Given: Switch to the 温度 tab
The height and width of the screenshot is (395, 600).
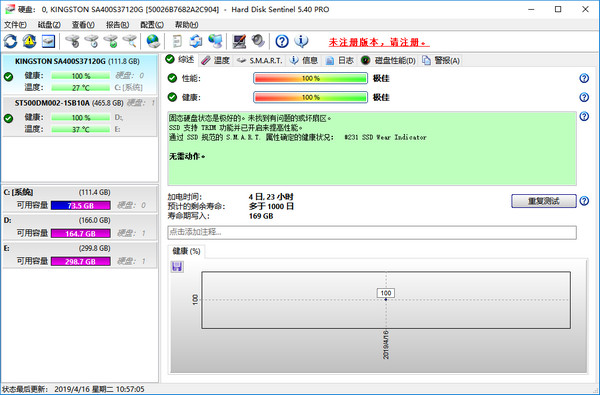Looking at the screenshot, I should (x=215, y=60).
